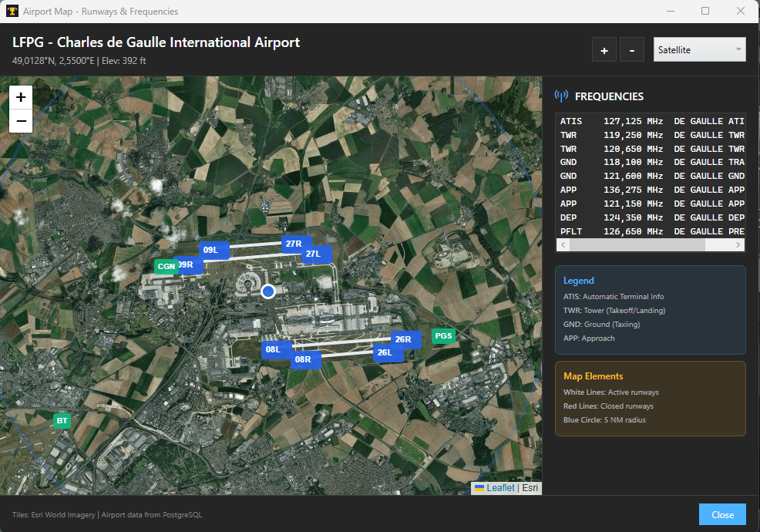Click the frequency list's left scroll arrow
Screen dimensions: 760x532
[563, 245]
